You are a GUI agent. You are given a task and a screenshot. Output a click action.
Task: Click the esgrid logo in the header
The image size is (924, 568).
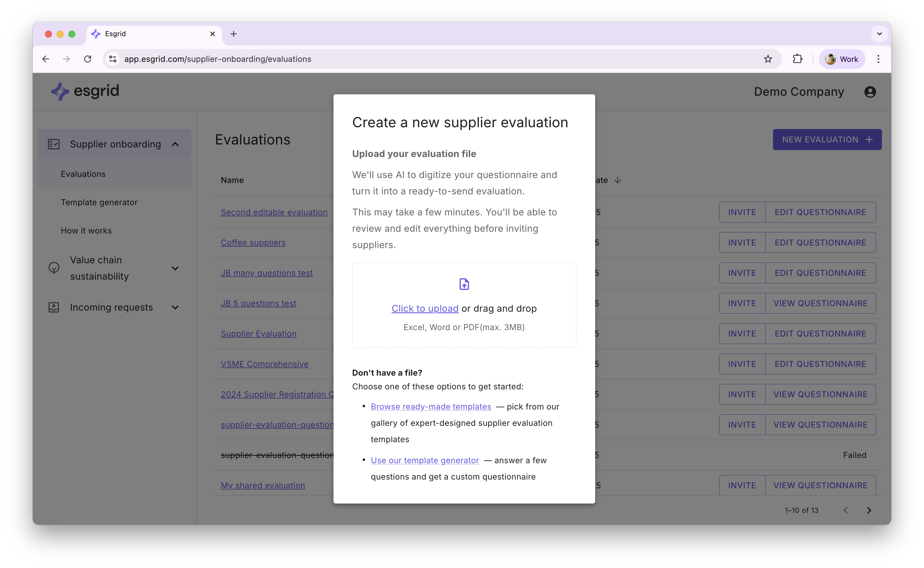point(85,91)
